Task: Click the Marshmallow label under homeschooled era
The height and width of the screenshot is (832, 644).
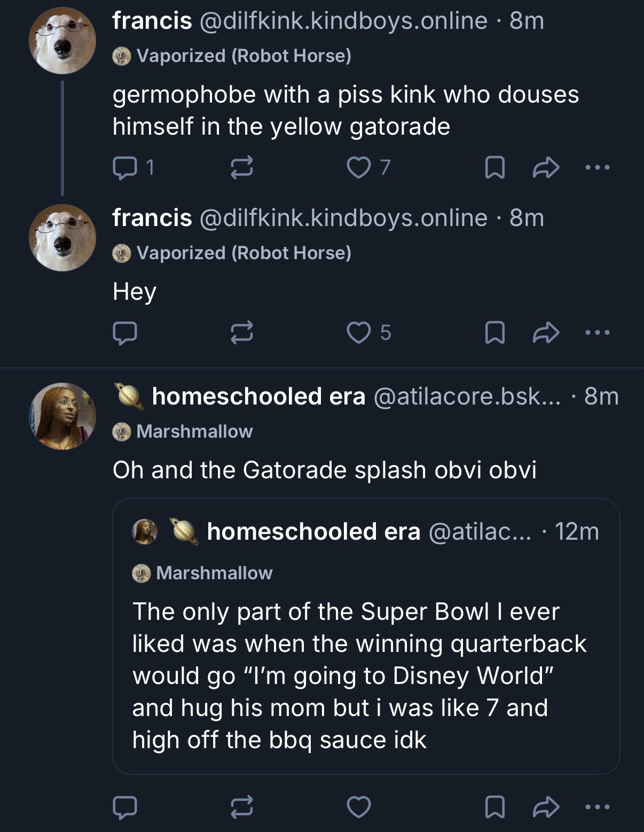Action: [x=194, y=431]
